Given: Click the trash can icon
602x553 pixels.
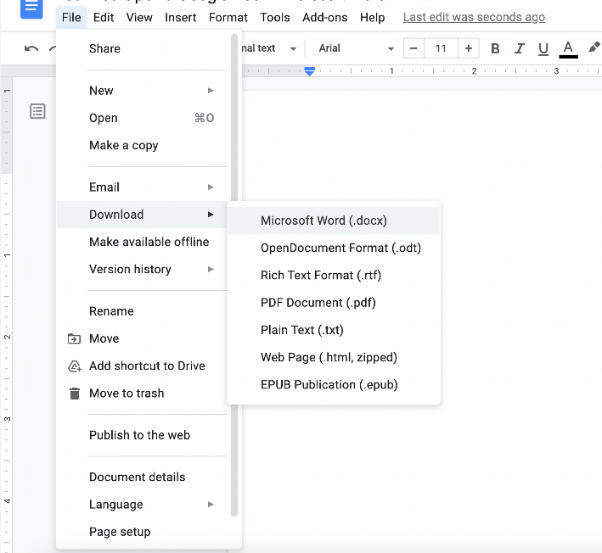Looking at the screenshot, I should [74, 394].
